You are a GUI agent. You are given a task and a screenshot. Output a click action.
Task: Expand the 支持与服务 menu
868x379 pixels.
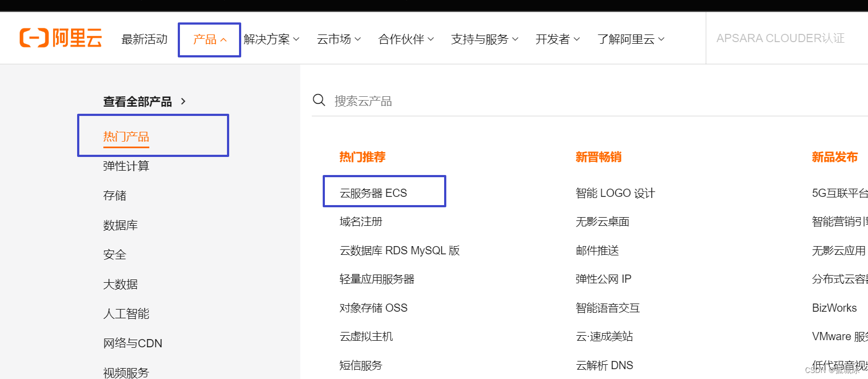tap(485, 39)
